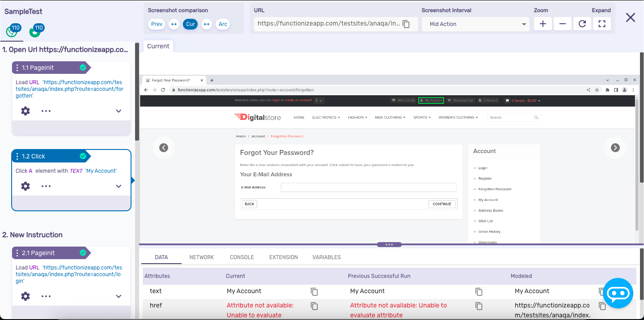644x320 pixels.
Task: Open more options ellipsis on step 1.2 Click
Action: coord(46,186)
